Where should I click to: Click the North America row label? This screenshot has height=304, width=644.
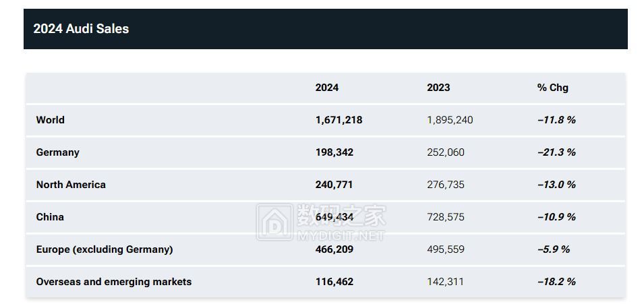click(x=71, y=185)
